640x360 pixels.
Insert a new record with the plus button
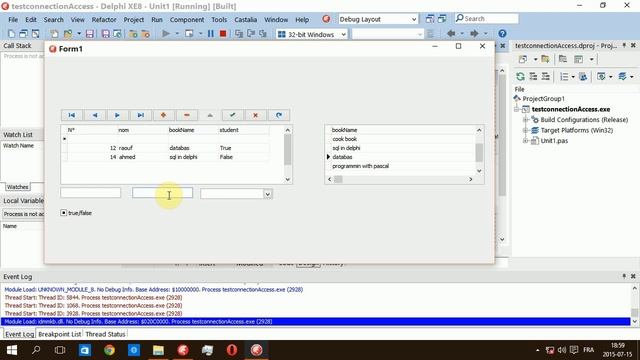click(x=163, y=115)
